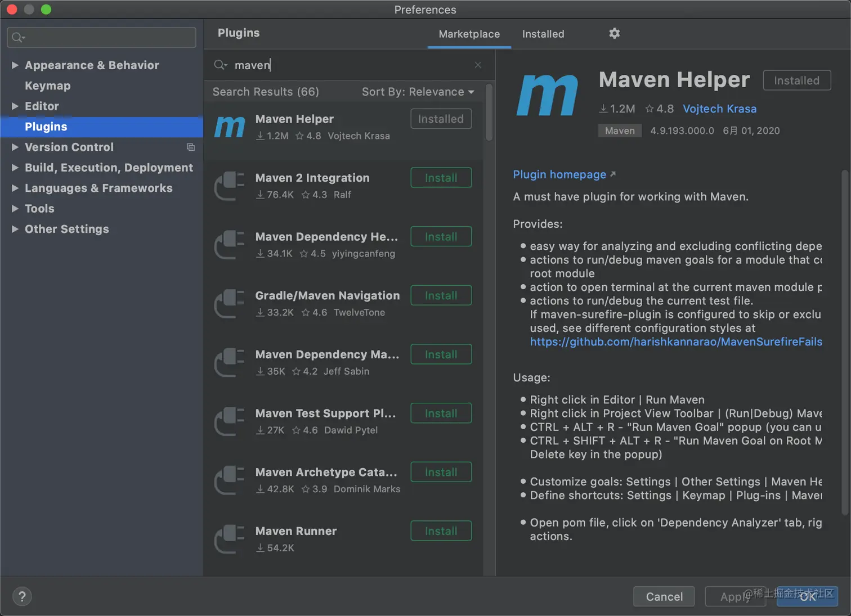Click the Maven Dependency Manager plugin icon
This screenshot has height=616, width=851.
coord(230,363)
